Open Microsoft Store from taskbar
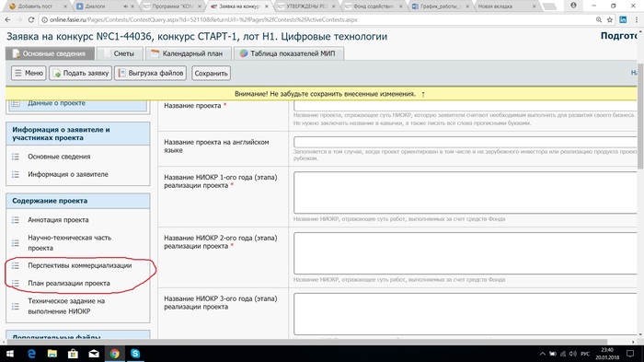The height and width of the screenshot is (362, 644). point(73,354)
